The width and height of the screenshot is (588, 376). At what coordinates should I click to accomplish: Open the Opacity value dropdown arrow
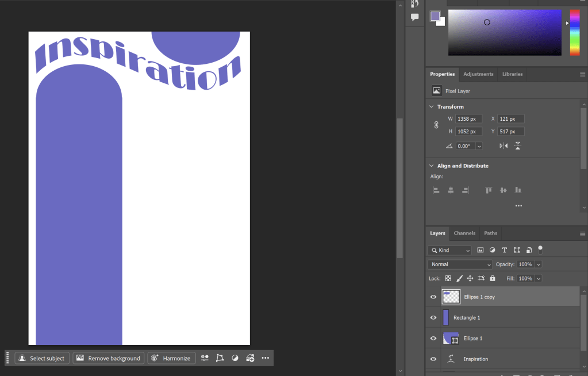(x=539, y=264)
